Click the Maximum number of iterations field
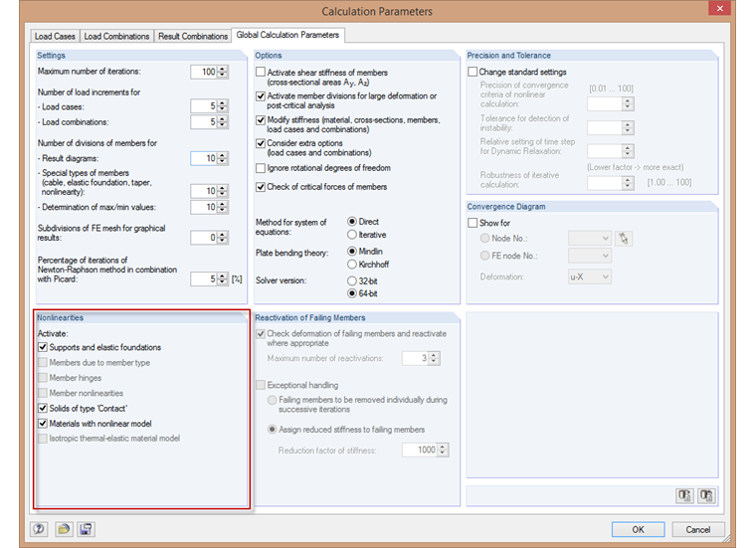The height and width of the screenshot is (548, 756). click(204, 72)
